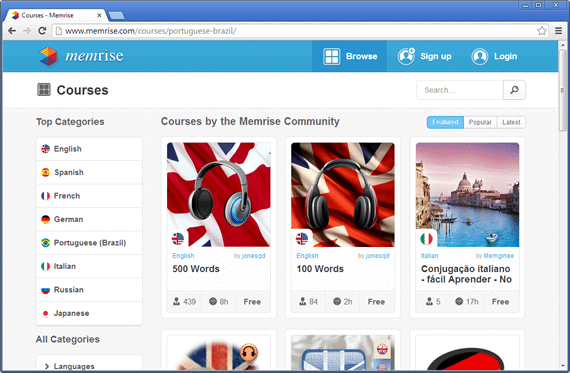Open the Russian category
Screen dimensions: 570x373
pos(89,290)
